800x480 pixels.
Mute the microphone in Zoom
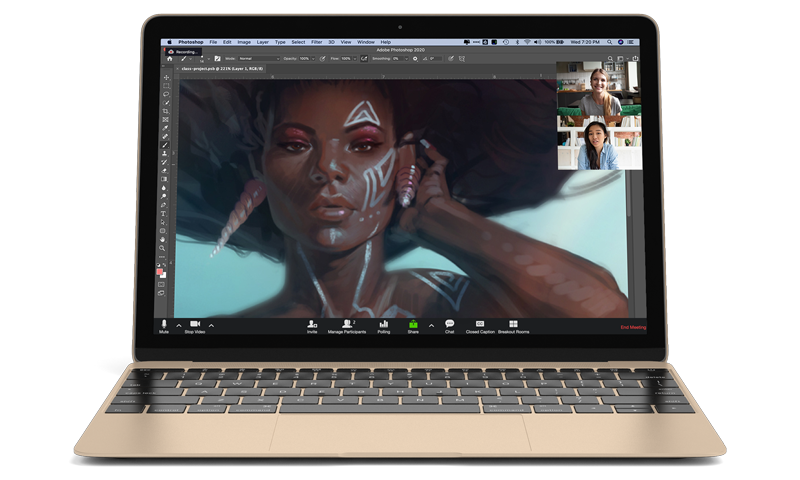pos(164,326)
